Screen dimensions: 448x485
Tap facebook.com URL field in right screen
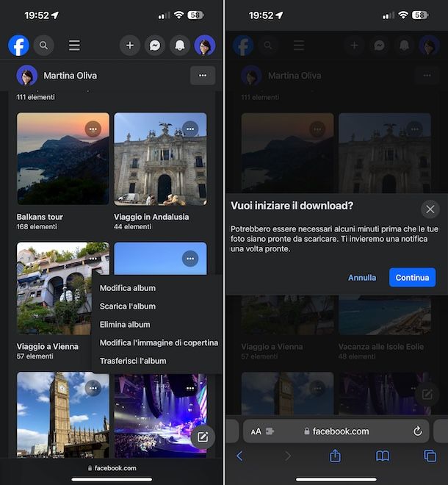[x=336, y=431]
